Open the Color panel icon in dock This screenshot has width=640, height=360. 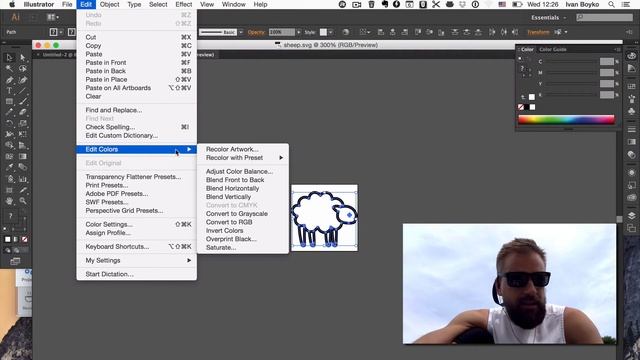click(x=631, y=56)
